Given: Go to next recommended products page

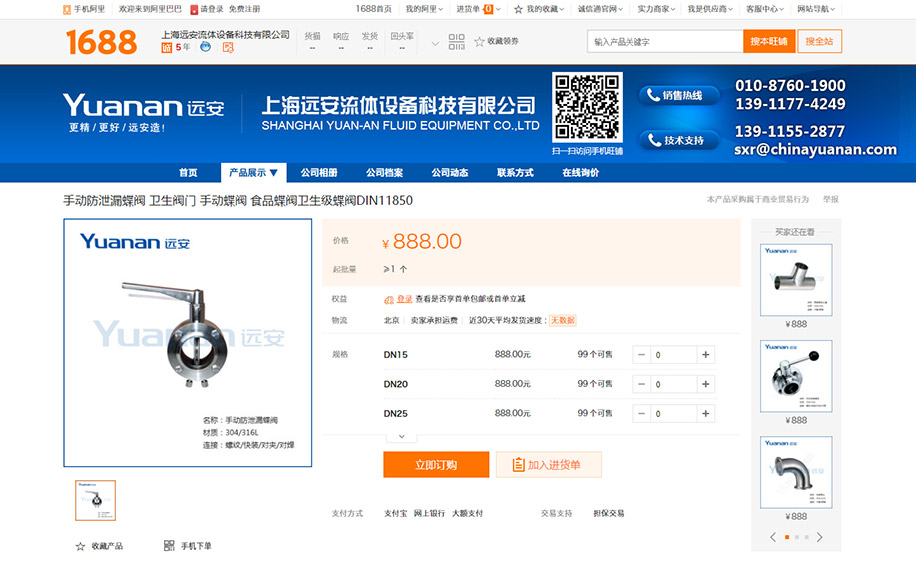Looking at the screenshot, I should [x=819, y=537].
